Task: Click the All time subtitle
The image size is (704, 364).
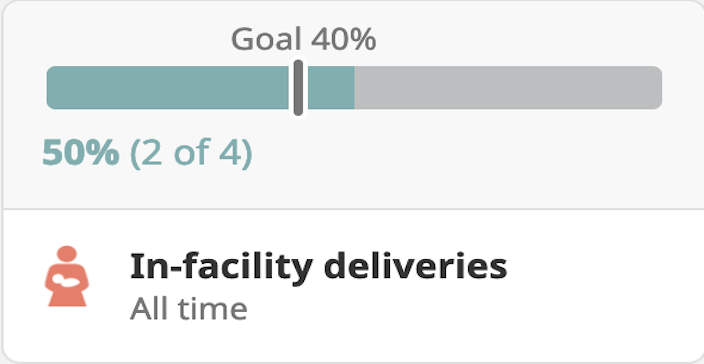Action: pyautogui.click(x=189, y=309)
